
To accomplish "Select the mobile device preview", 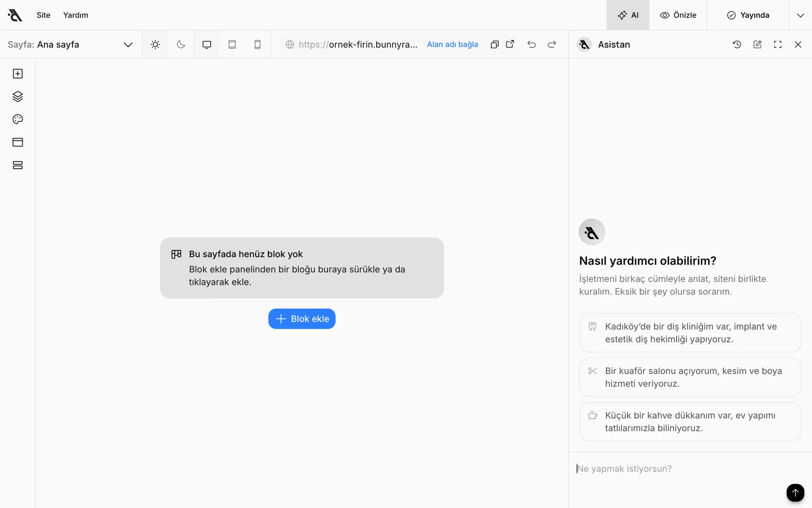I will pos(257,44).
